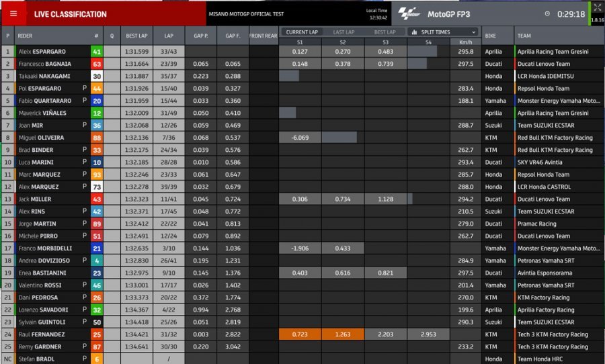Image resolution: width=605 pixels, height=364 pixels.
Task: Click number badge 30 of Nakagami
Action: click(x=97, y=77)
